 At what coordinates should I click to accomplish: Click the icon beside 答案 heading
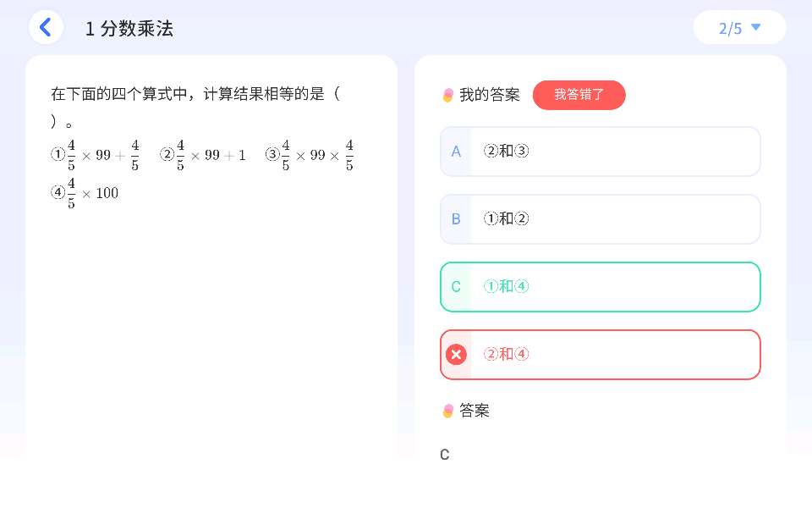448,411
